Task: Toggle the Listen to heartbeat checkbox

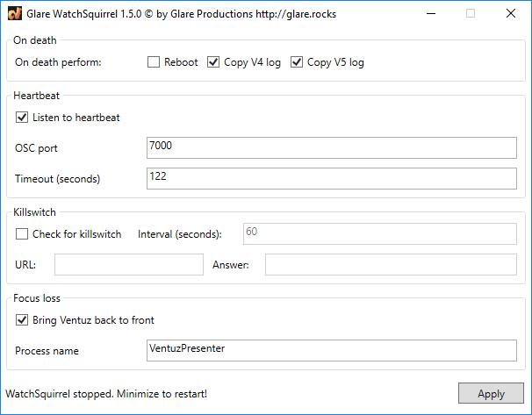Action: (22, 117)
